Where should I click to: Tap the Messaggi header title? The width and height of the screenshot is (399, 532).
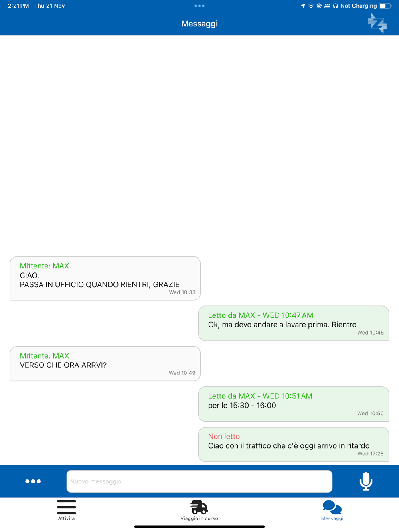pyautogui.click(x=199, y=24)
